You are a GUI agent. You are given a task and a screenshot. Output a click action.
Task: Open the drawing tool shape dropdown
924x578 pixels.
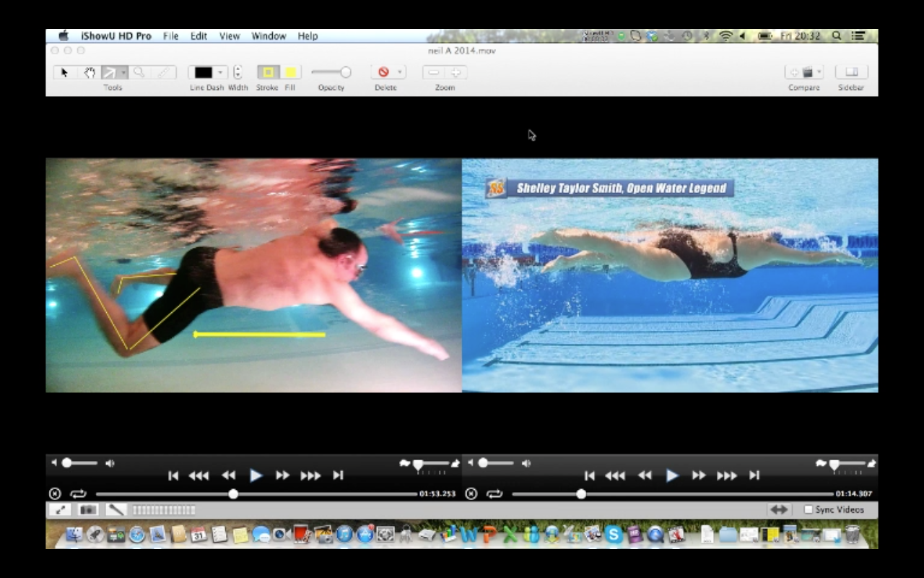coord(124,72)
